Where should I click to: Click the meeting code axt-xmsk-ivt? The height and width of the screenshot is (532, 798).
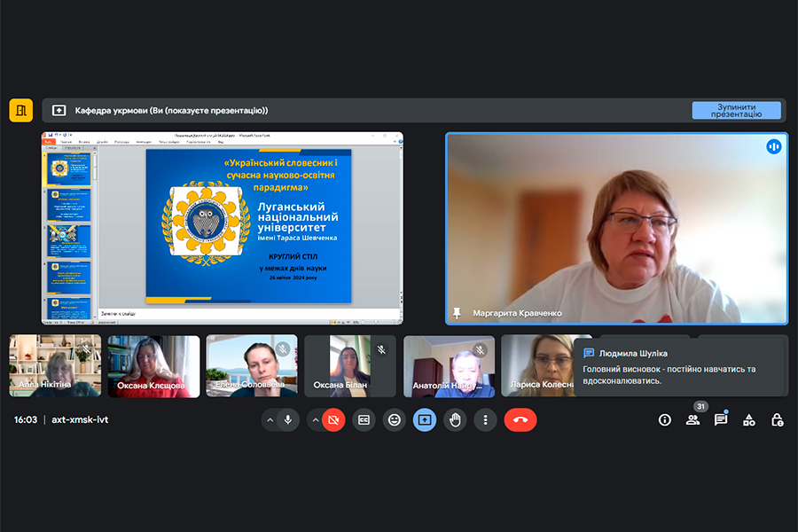pyautogui.click(x=80, y=420)
